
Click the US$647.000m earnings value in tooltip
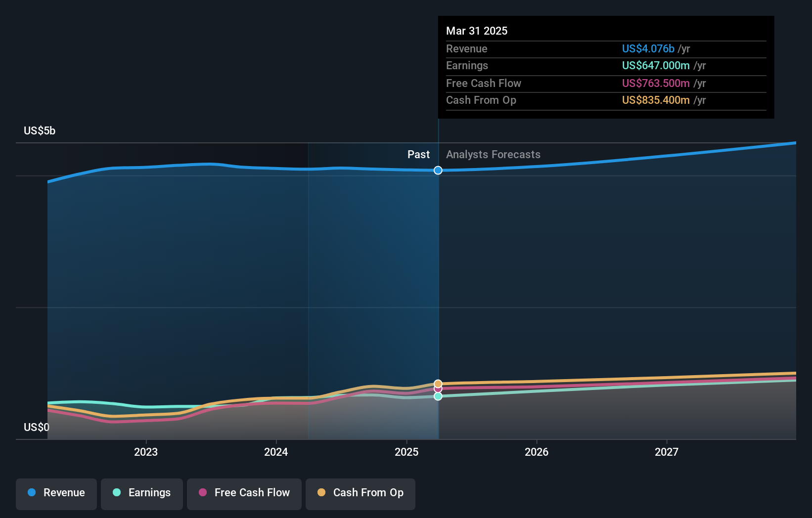(656, 66)
